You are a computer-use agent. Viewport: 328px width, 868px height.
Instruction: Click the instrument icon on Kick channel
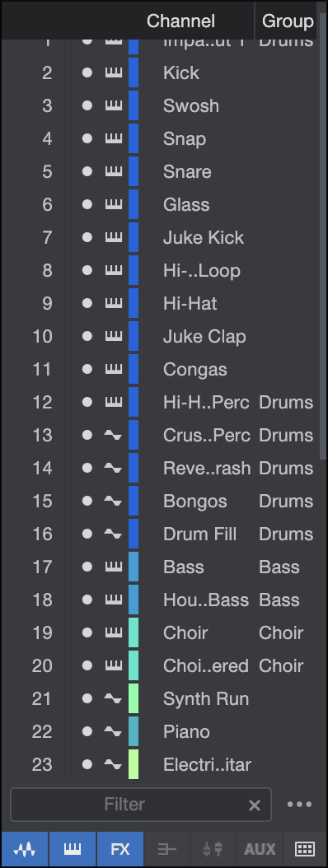(114, 72)
